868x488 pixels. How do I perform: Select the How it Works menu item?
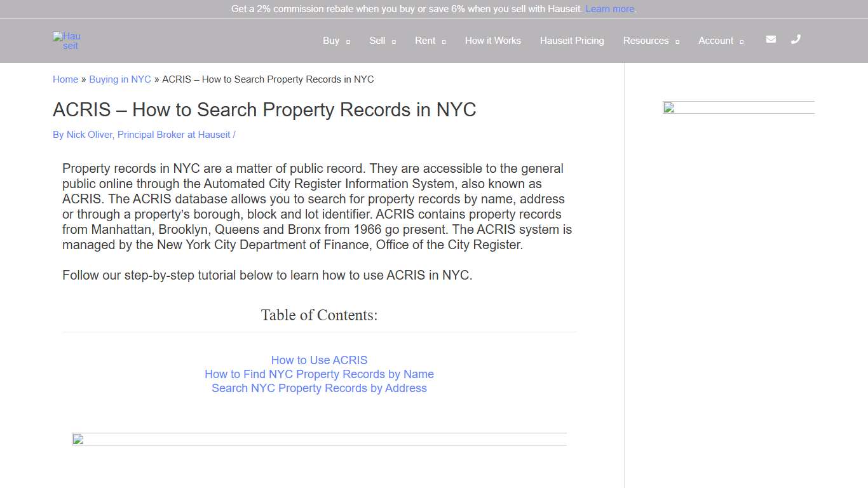492,41
